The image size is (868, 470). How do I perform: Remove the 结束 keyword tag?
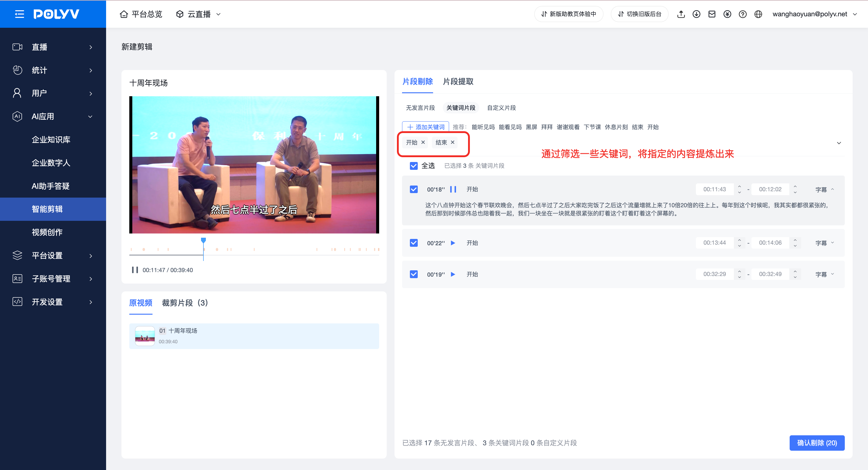(452, 142)
